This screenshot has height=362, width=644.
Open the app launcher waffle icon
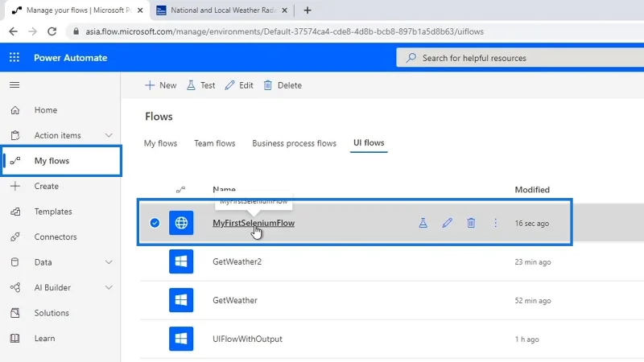pyautogui.click(x=14, y=57)
